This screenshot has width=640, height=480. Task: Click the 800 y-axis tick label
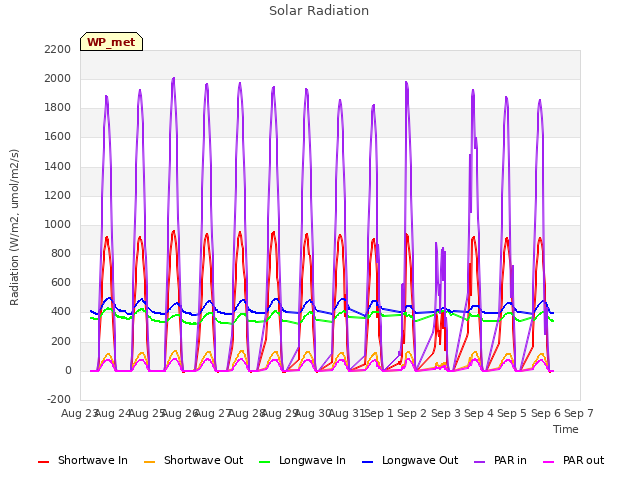(x=61, y=253)
